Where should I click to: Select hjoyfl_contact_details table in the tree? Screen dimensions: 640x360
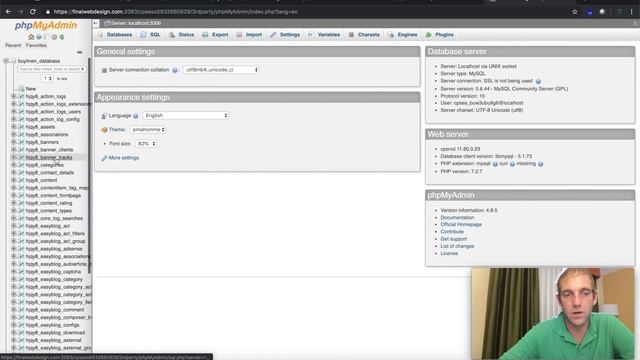point(50,173)
